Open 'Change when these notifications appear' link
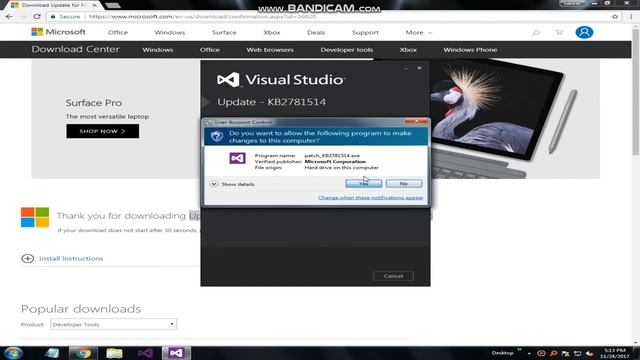This screenshot has width=640, height=360. (371, 198)
